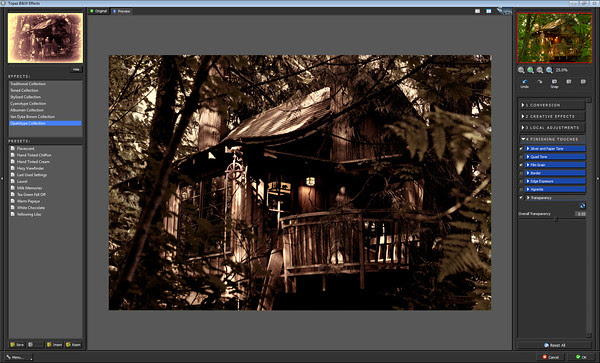Click the Export preset button
Screen dimensions: 600x363
73,345
